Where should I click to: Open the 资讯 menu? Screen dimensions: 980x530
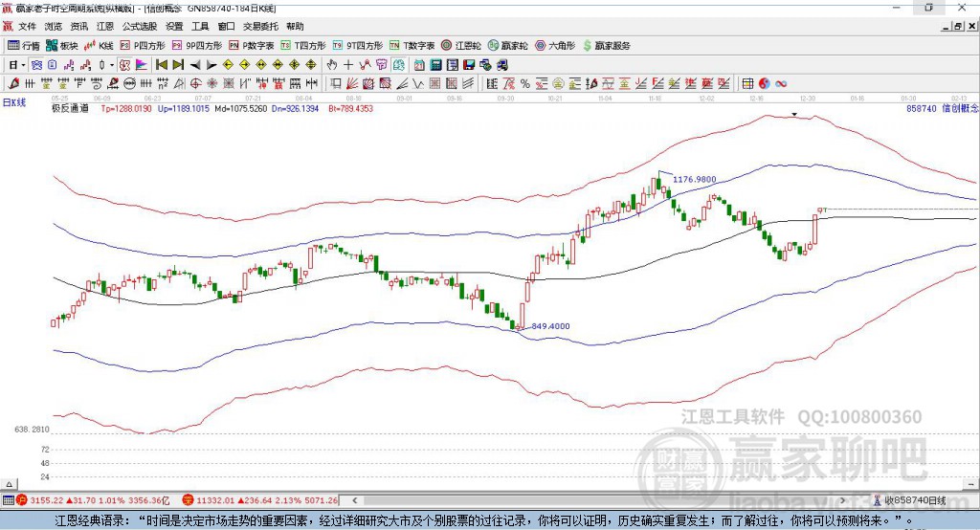click(78, 26)
